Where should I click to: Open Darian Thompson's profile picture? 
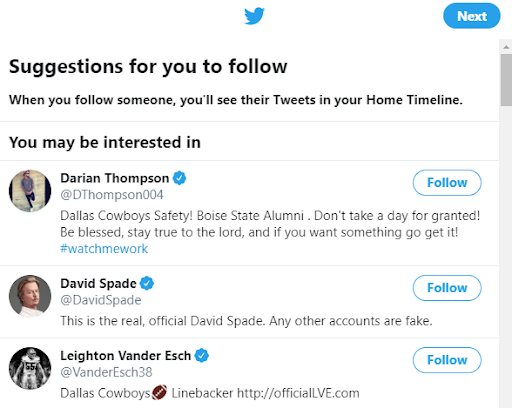[x=30, y=191]
